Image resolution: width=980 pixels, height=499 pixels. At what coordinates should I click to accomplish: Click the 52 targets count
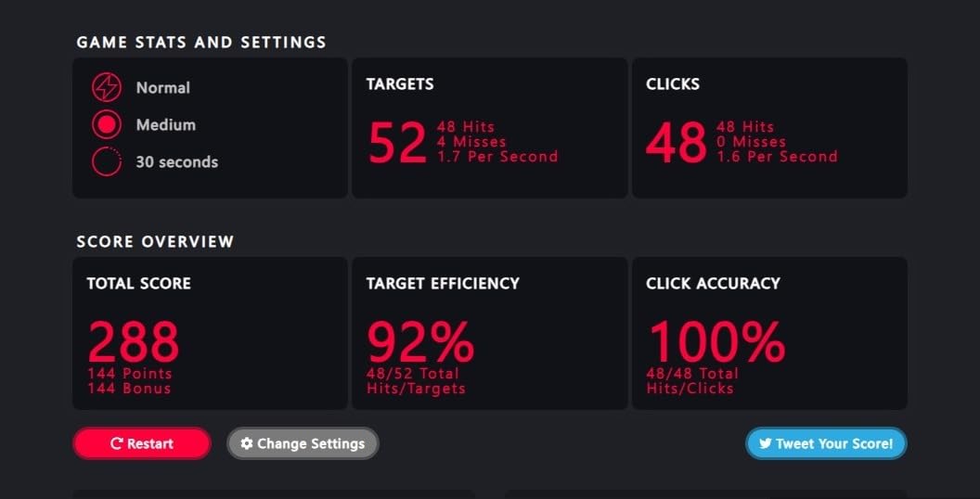(397, 143)
